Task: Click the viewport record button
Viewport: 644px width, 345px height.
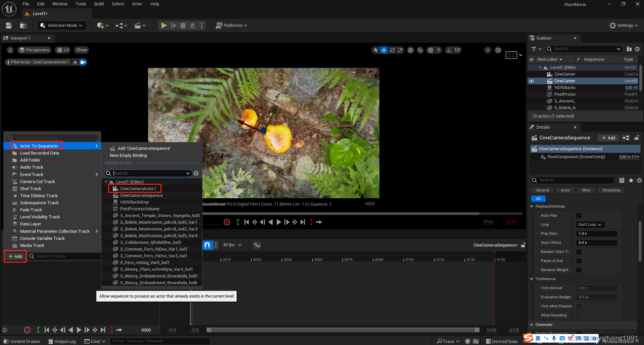Action: click(227, 222)
